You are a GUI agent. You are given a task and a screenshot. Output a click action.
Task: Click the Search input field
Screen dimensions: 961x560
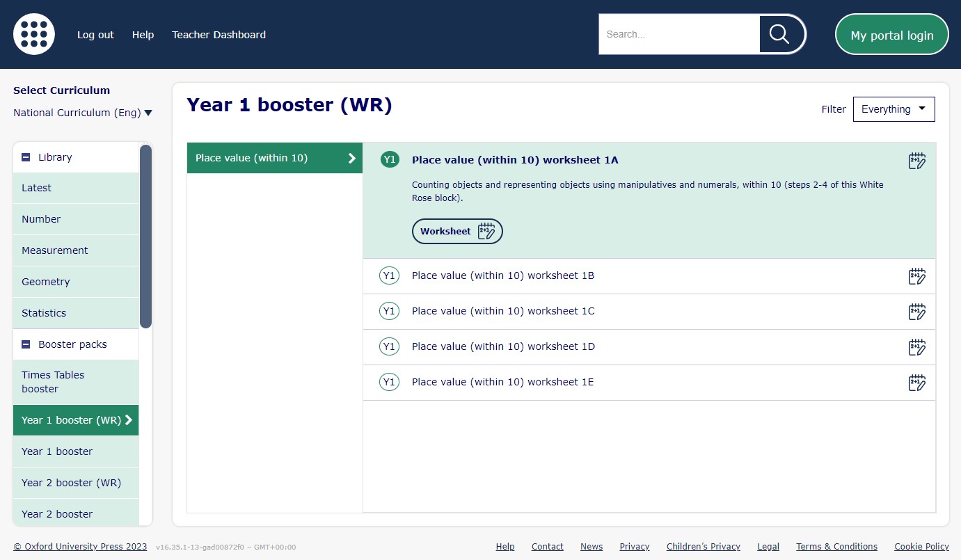click(x=679, y=34)
